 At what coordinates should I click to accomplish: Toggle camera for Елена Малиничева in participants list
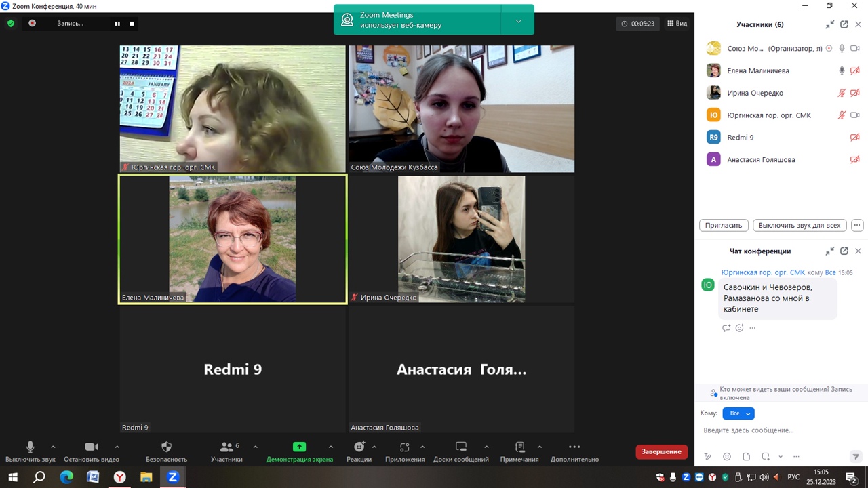[x=855, y=70]
